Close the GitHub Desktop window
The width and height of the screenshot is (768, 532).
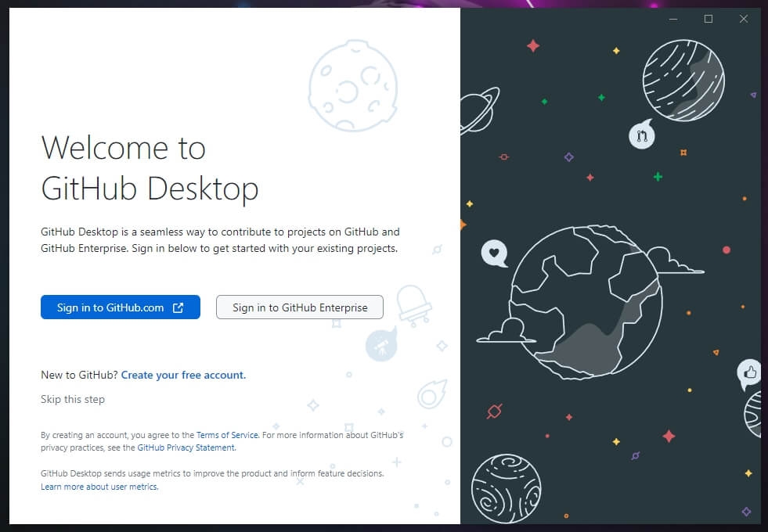(744, 19)
